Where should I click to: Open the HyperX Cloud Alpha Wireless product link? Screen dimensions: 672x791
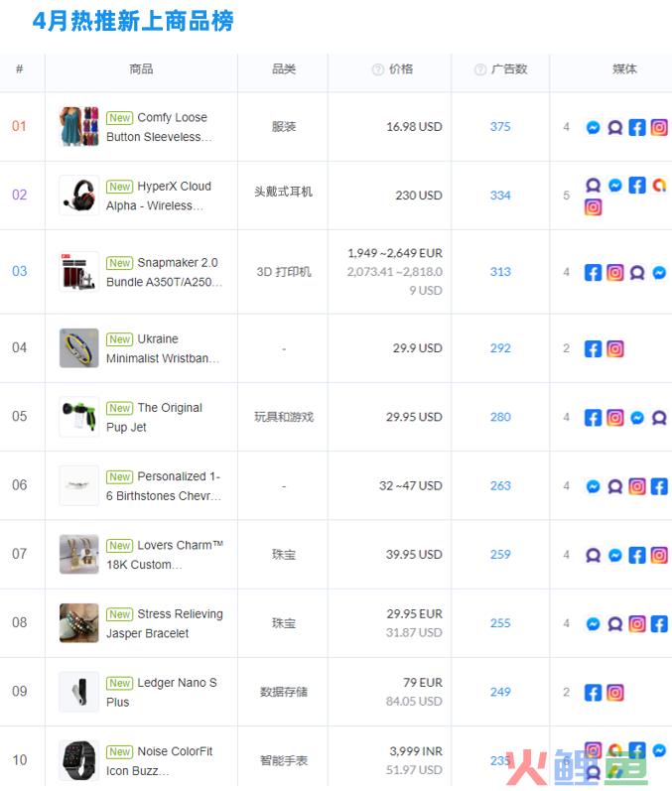pos(159,196)
